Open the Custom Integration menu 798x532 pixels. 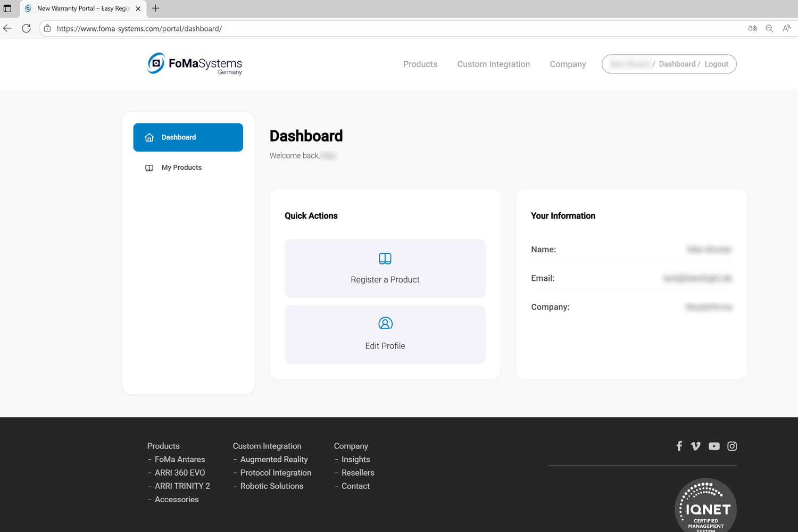tap(493, 64)
